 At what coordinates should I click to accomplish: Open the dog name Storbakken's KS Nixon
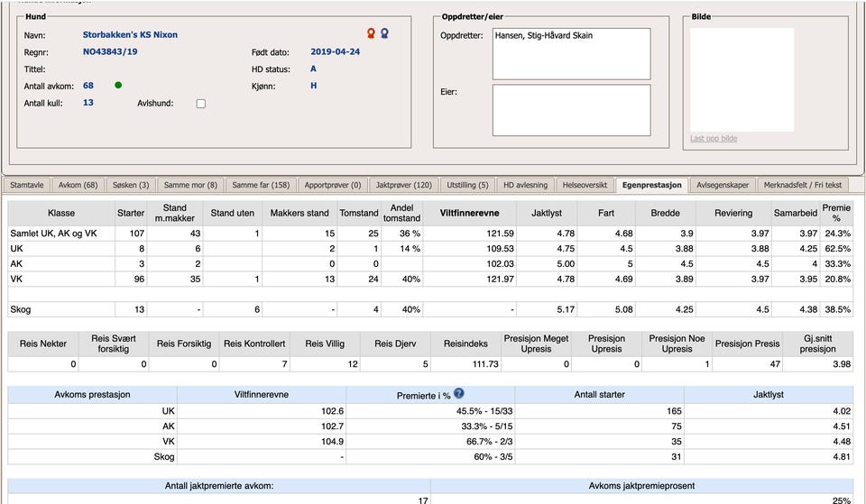click(130, 35)
